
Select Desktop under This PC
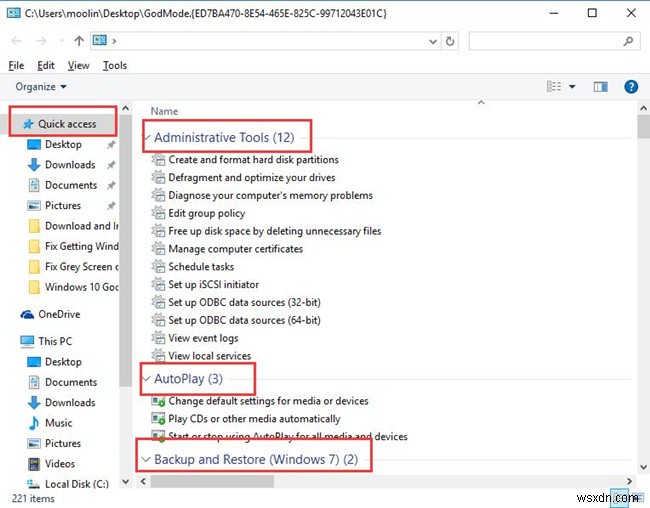(x=63, y=362)
